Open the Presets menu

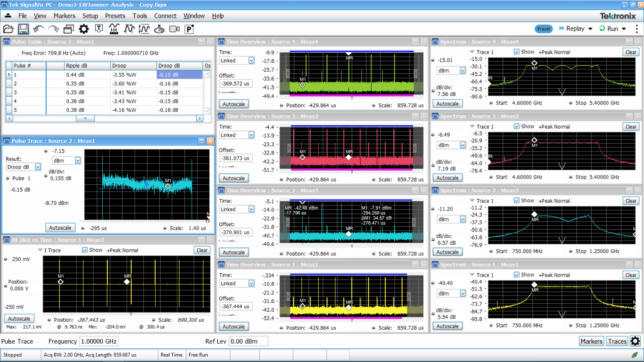point(115,16)
